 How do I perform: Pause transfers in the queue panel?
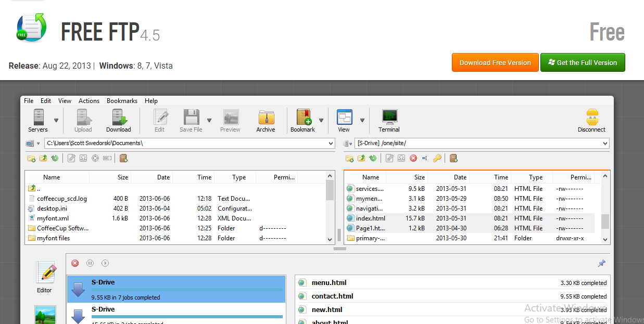[90, 263]
